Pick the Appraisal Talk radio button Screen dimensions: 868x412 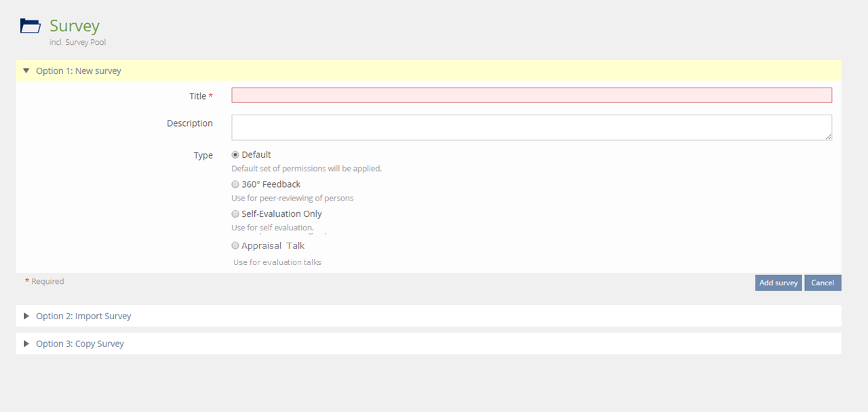click(235, 245)
